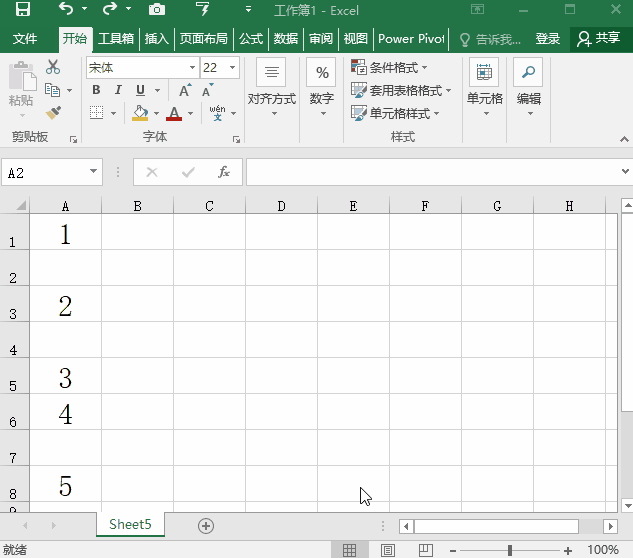This screenshot has width=633, height=558.
Task: Click the lightning filter quick access icon
Action: pos(203,8)
